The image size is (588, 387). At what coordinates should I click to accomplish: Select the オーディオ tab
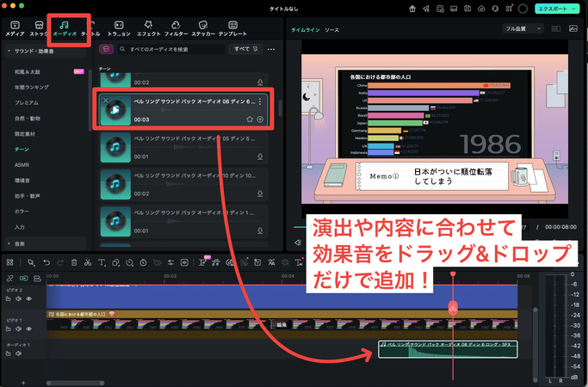65,28
